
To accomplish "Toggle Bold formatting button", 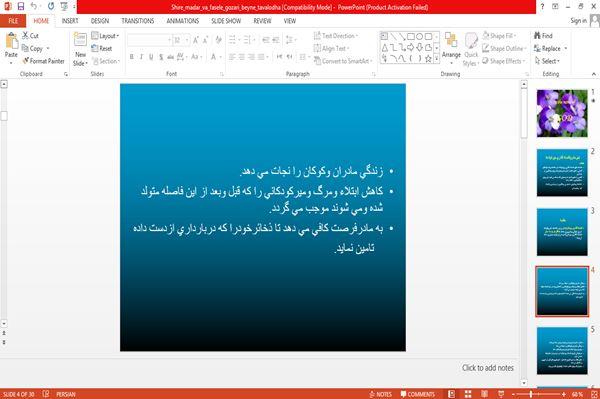I will (132, 57).
